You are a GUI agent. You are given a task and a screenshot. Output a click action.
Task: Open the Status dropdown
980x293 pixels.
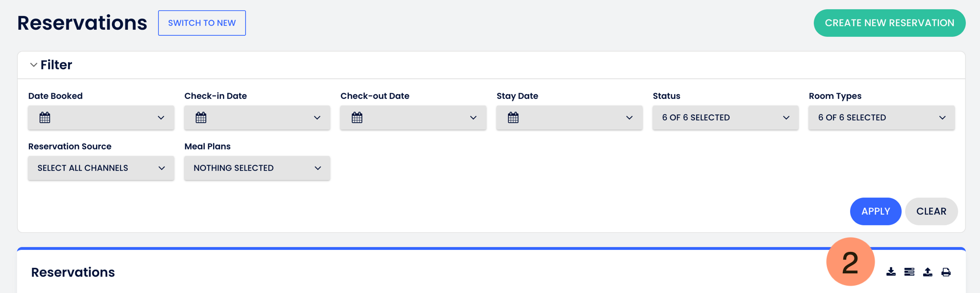(x=725, y=118)
